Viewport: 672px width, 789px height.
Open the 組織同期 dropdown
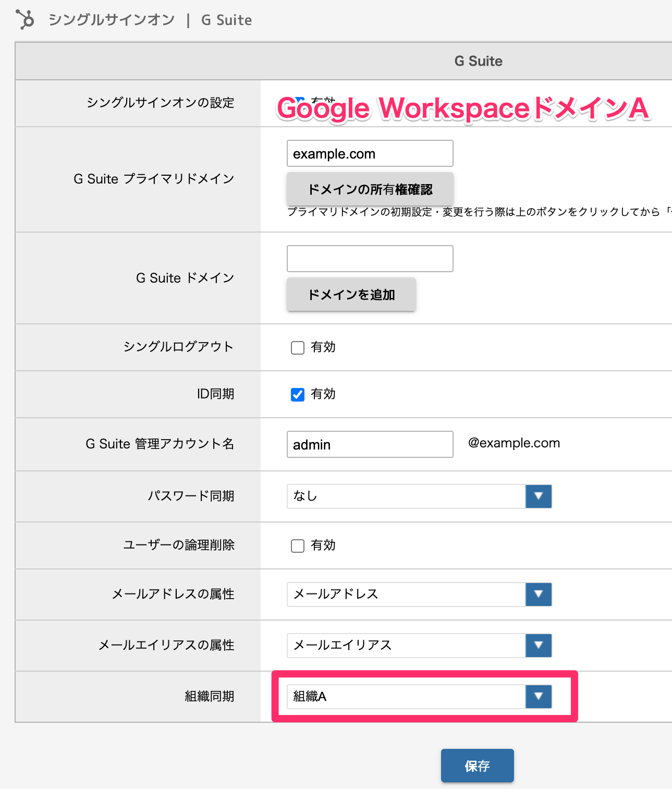[x=419, y=697]
